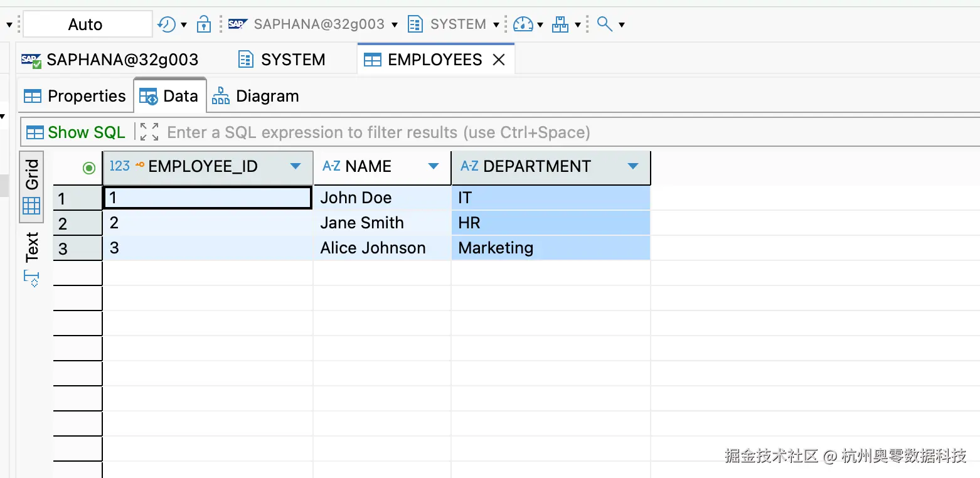Select the row header for Jane Smith's row
This screenshot has width=980, height=478.
tap(78, 223)
